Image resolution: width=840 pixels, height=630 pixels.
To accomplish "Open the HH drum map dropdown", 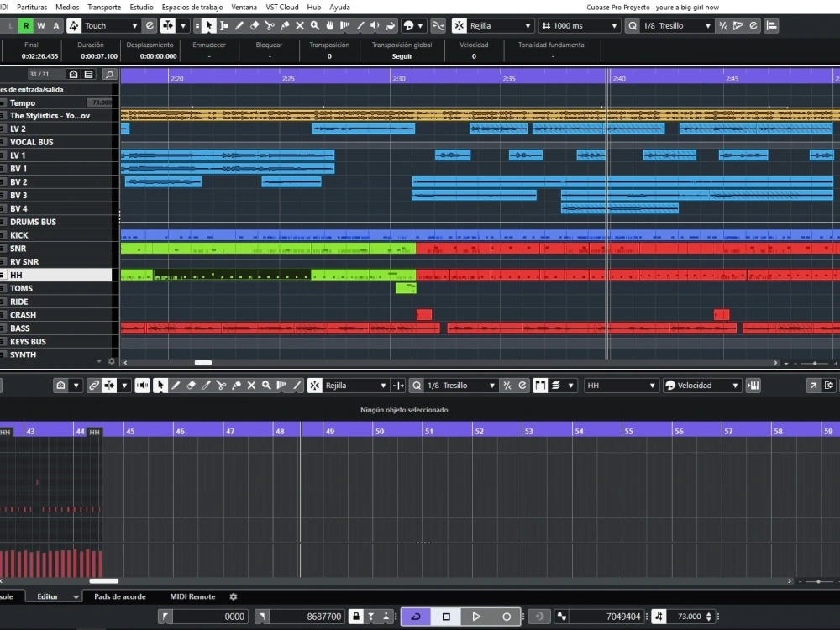I will (x=621, y=386).
